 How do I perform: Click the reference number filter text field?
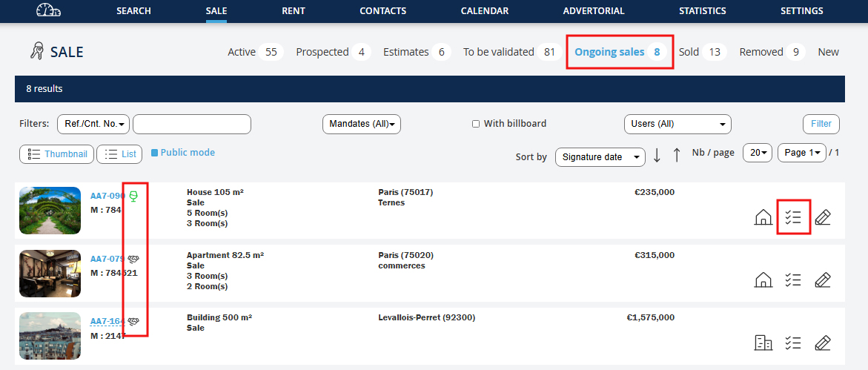[x=192, y=124]
